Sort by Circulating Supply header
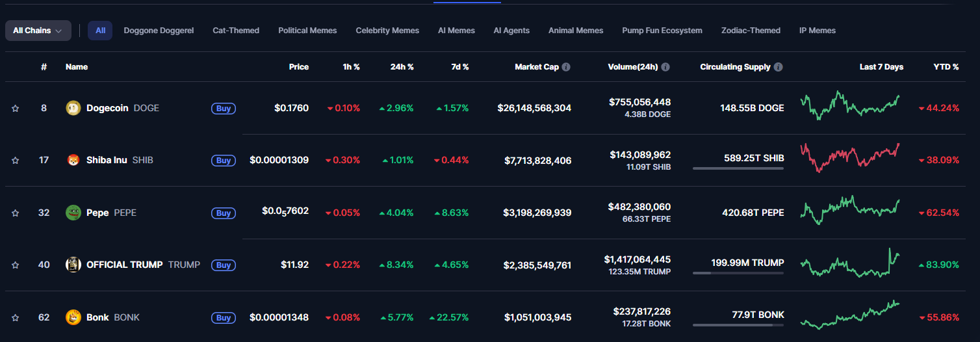The width and height of the screenshot is (980, 342). coord(735,67)
